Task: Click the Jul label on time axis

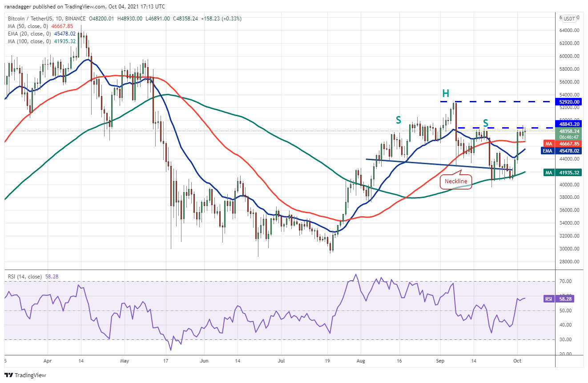Action: point(281,361)
